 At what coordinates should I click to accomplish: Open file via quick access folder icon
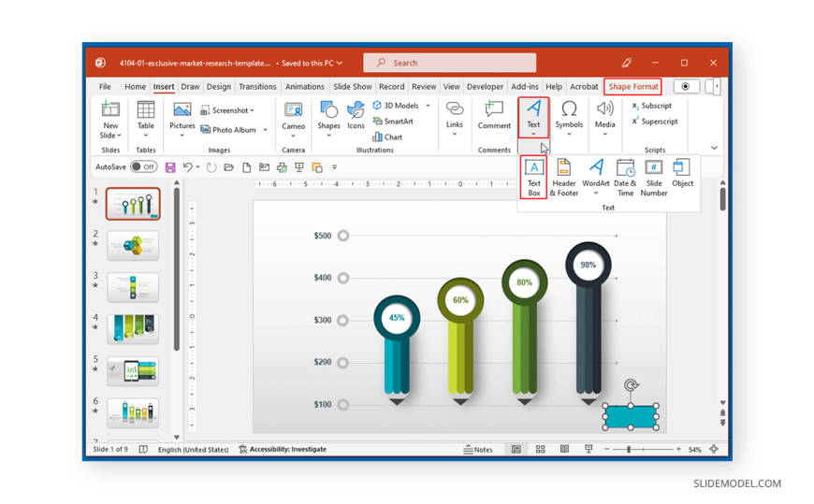click(x=228, y=167)
